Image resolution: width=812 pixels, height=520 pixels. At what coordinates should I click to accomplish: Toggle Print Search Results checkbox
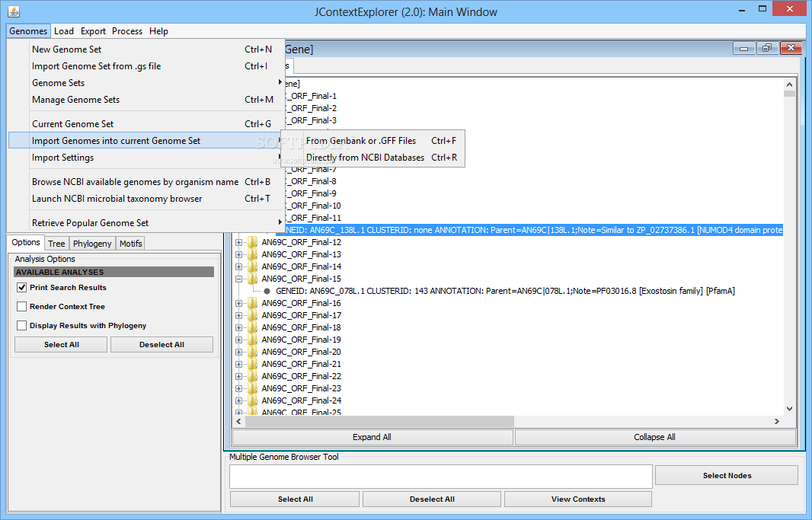(x=22, y=288)
